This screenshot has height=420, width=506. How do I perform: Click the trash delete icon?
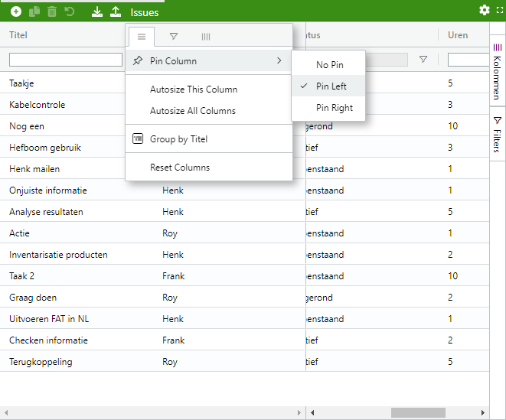pos(52,11)
